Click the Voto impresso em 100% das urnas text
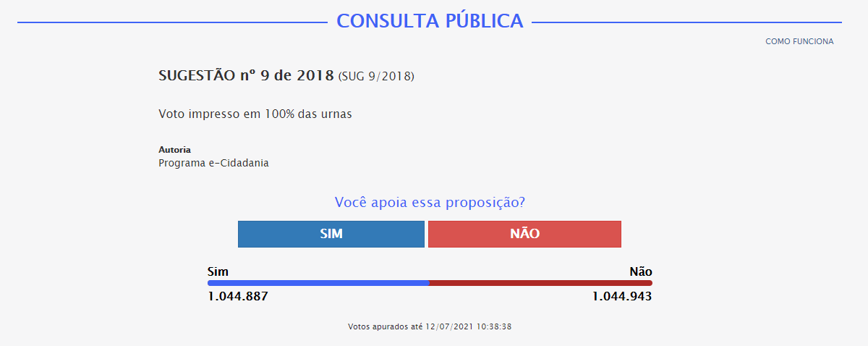 tap(255, 114)
